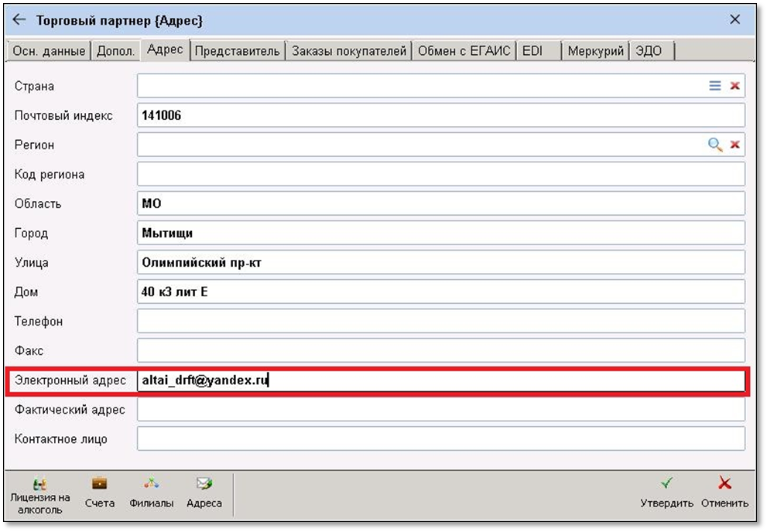The image size is (767, 532).
Task: Cancel with the Отменить button
Action: click(724, 493)
